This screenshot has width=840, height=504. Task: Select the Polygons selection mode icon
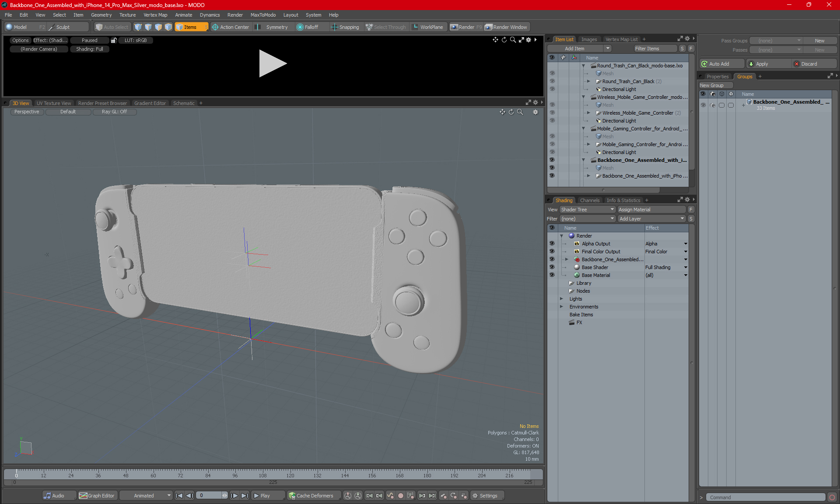point(158,27)
